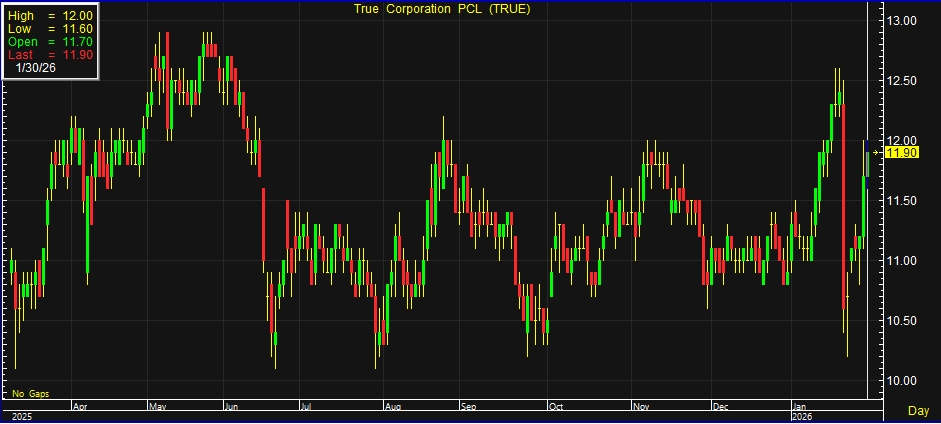941x424 pixels.
Task: Click the red Last value line
Action: pyautogui.click(x=50, y=55)
